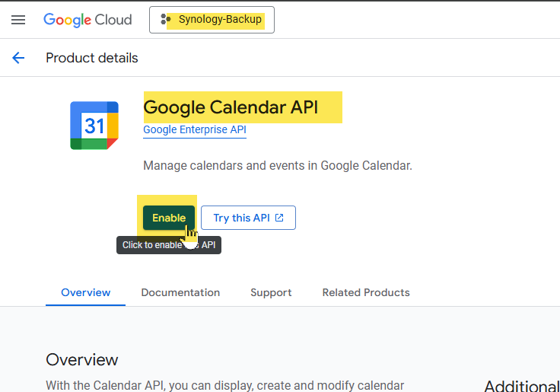Open the hamburger navigation menu
This screenshot has height=392, width=560.
[18, 20]
